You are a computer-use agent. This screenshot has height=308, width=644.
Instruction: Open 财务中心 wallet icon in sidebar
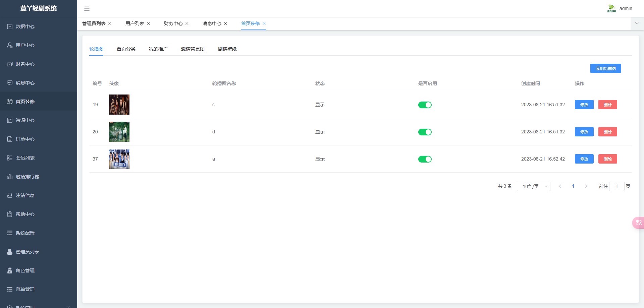[10, 64]
